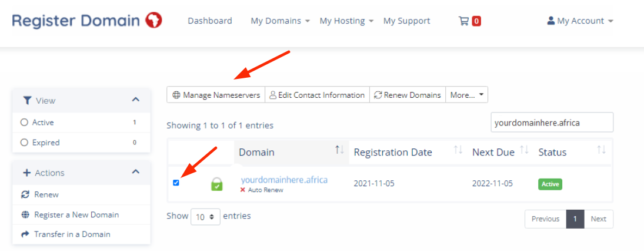Screen dimensions: 644x251
Task: Click the Status column sort arrows
Action: (x=601, y=151)
